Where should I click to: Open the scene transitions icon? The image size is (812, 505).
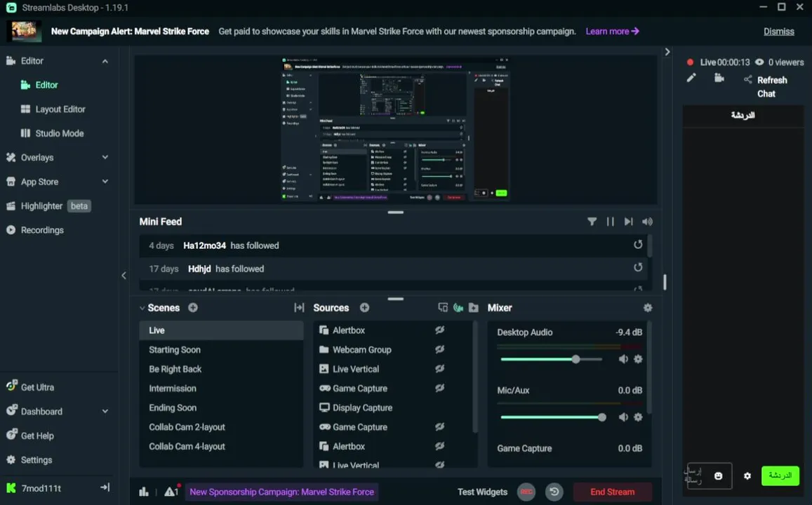299,307
